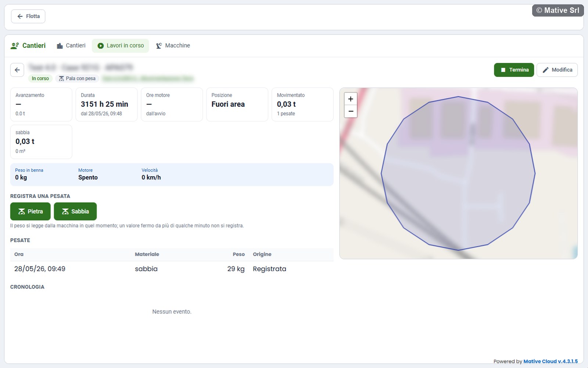Click the Ora column header
This screenshot has width=588, height=368.
point(19,254)
